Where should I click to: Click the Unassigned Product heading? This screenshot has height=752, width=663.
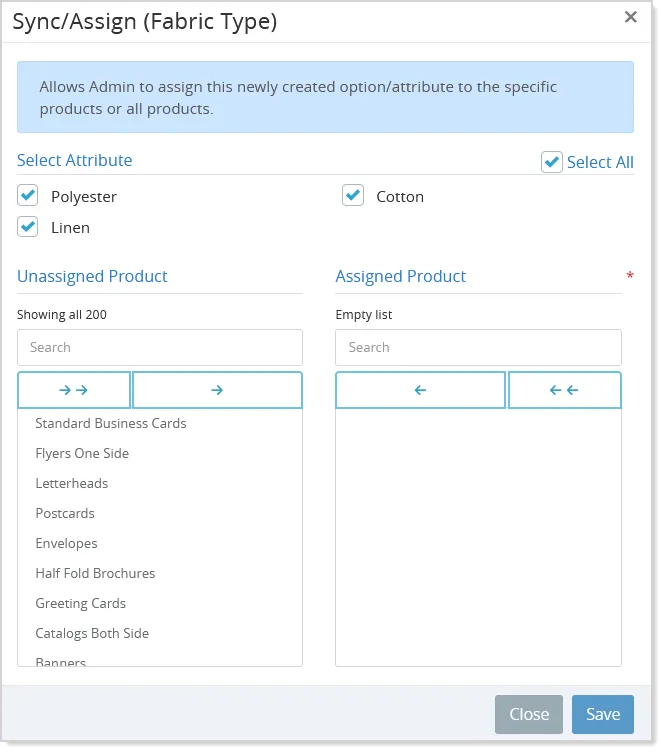coord(92,276)
